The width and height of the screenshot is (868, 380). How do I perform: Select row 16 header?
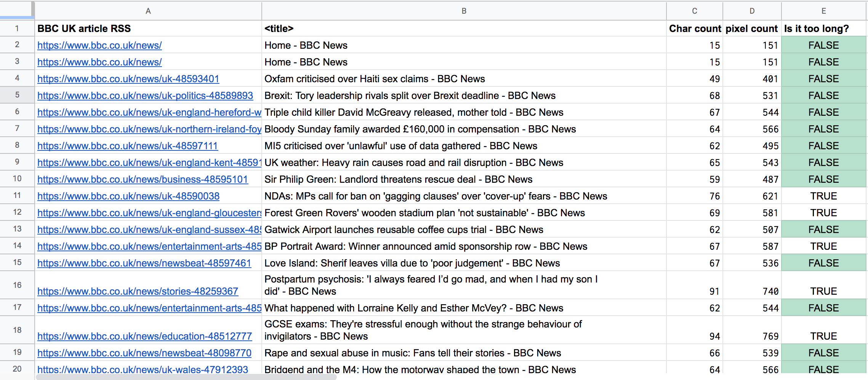pos(17,285)
